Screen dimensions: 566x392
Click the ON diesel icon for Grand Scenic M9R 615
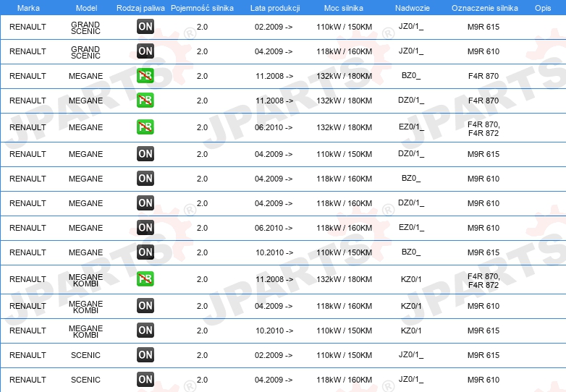pos(145,26)
